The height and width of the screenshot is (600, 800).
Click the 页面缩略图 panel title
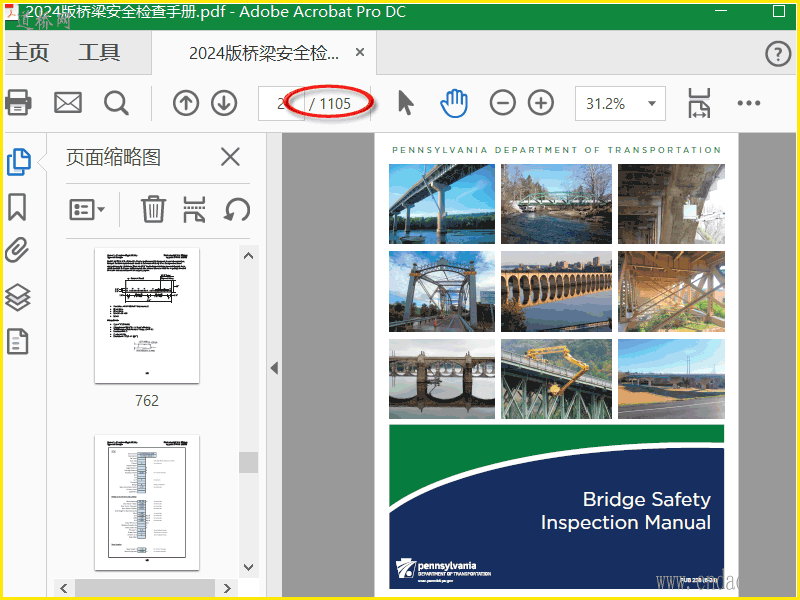pyautogui.click(x=113, y=157)
